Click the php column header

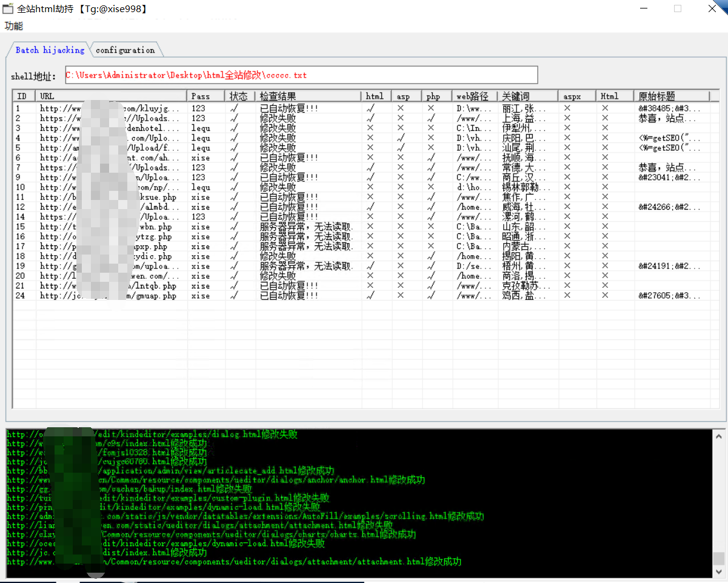(x=437, y=96)
